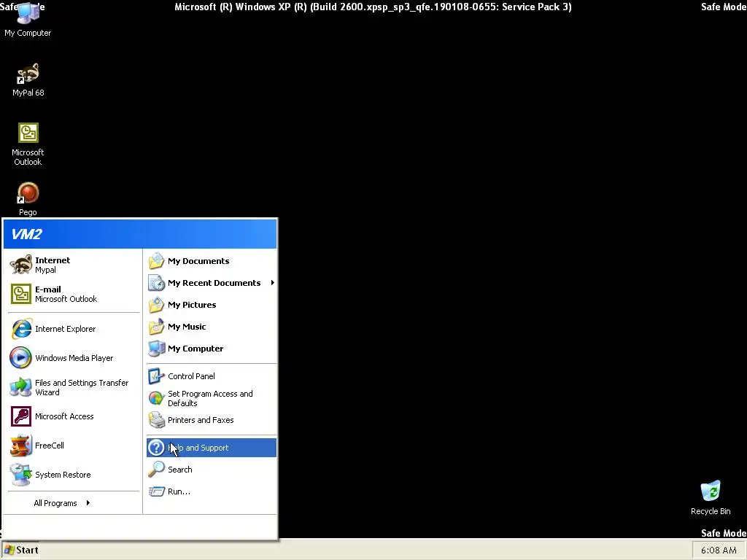This screenshot has height=560, width=747.
Task: Expand My Recent Documents submenu arrow
Action: (273, 283)
